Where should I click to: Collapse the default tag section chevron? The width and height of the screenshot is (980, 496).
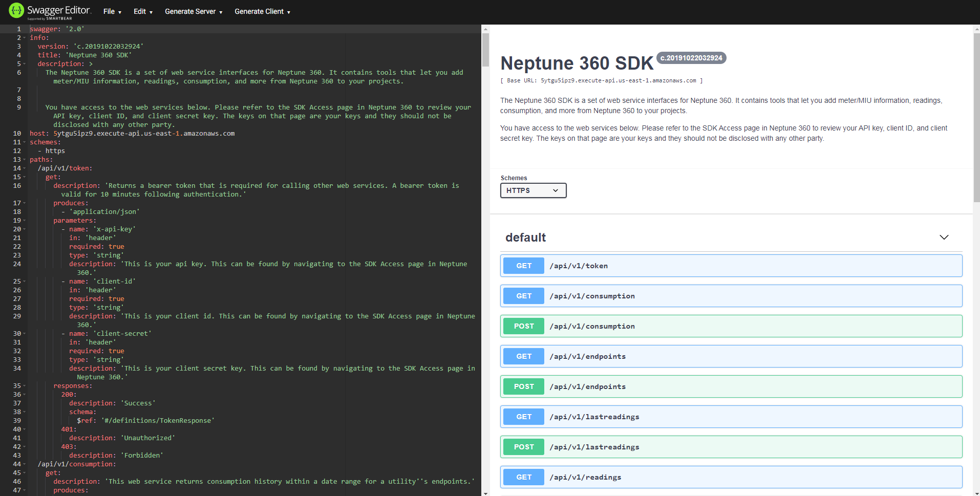click(x=944, y=237)
